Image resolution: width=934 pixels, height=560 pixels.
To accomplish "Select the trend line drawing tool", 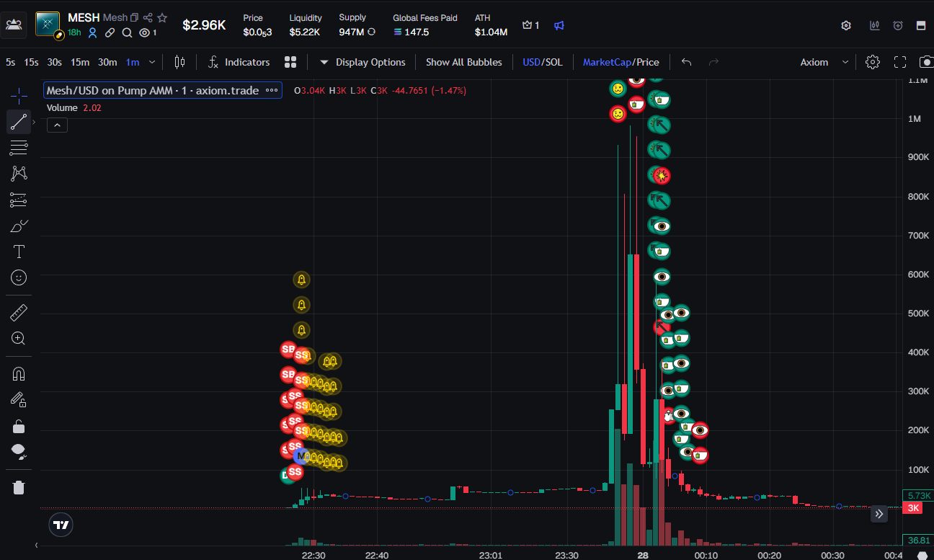I will [19, 122].
